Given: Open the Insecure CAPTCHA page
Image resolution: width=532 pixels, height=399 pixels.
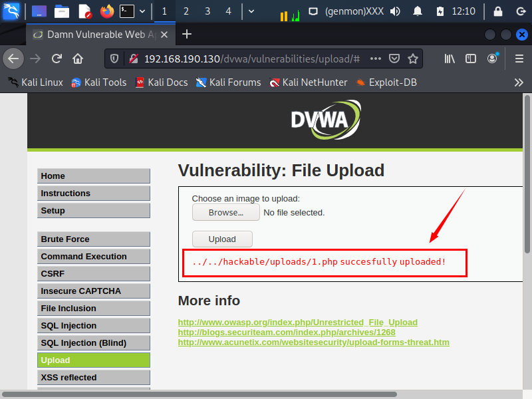Looking at the screenshot, I should pos(94,291).
